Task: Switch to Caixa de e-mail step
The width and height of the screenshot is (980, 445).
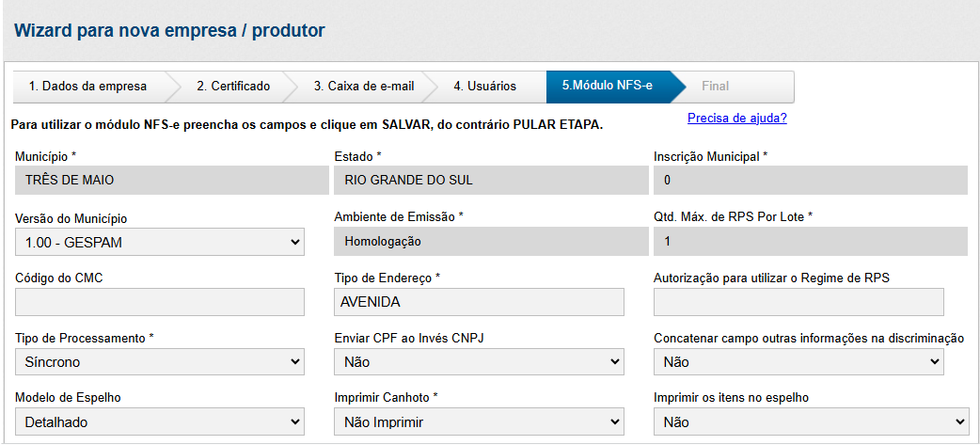Action: 363,87
